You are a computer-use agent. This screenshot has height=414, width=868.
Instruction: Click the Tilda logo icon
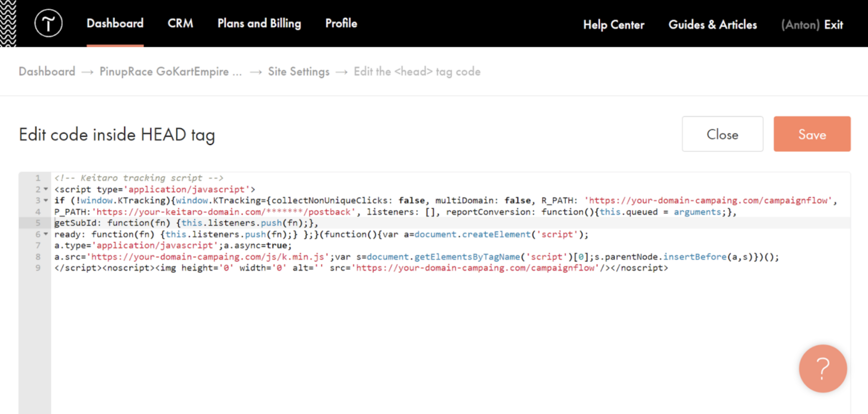pos(49,23)
